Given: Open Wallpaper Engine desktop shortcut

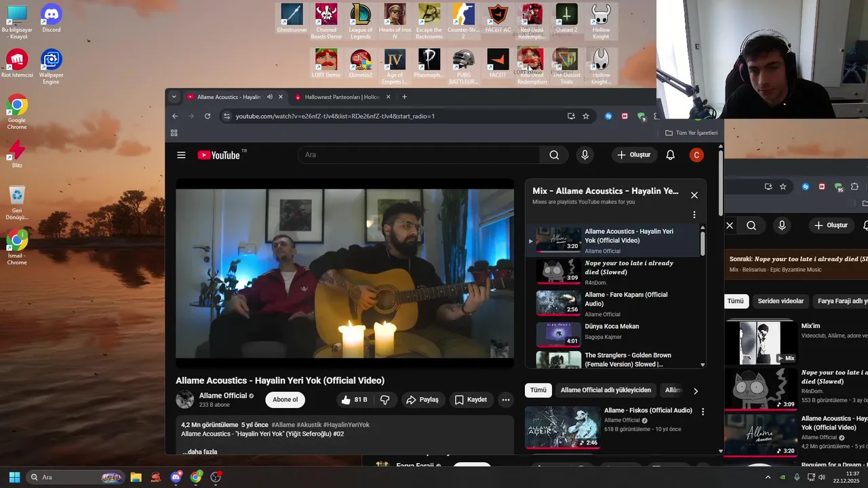Looking at the screenshot, I should click(52, 66).
